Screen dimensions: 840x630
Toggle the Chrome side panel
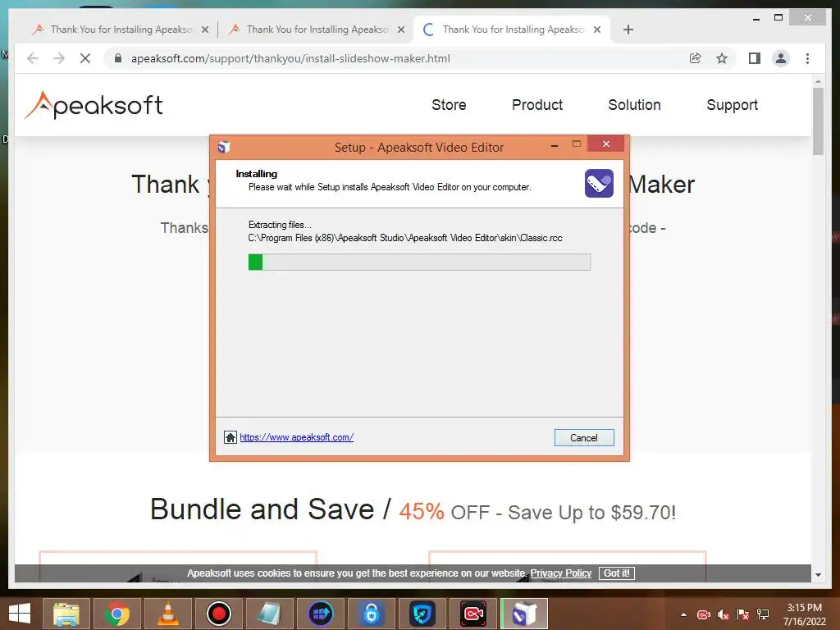[x=755, y=58]
